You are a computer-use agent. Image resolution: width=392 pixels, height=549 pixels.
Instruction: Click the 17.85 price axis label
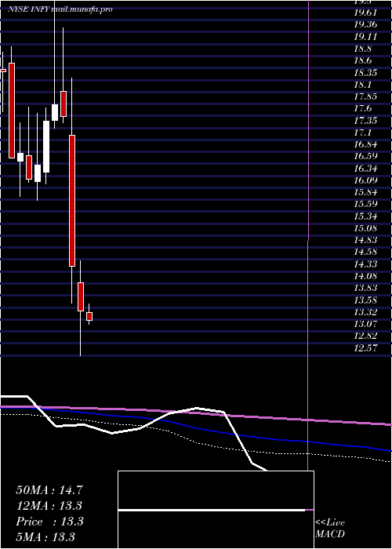click(x=365, y=96)
